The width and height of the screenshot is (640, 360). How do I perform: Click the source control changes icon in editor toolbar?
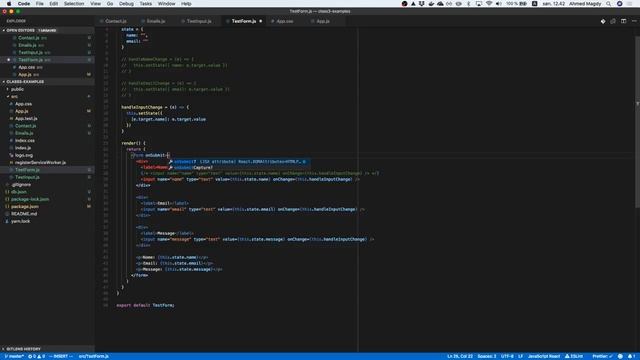603,21
